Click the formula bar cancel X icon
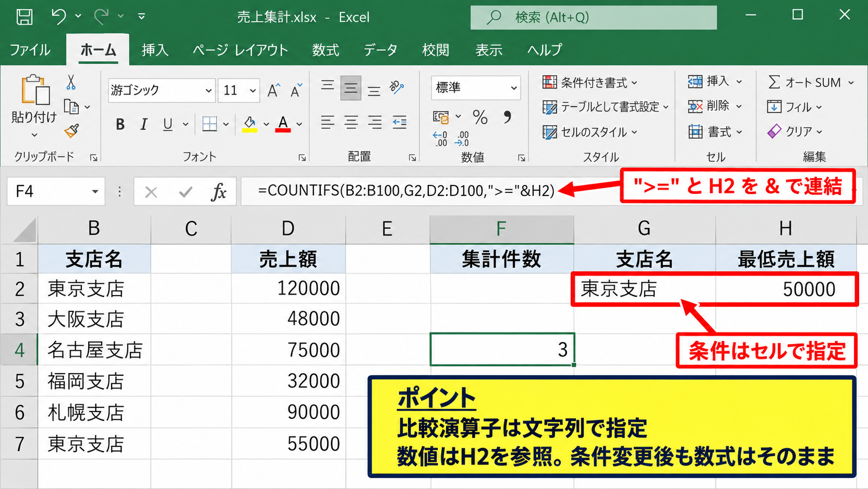Screen dimensions: 868x489 pos(151,192)
